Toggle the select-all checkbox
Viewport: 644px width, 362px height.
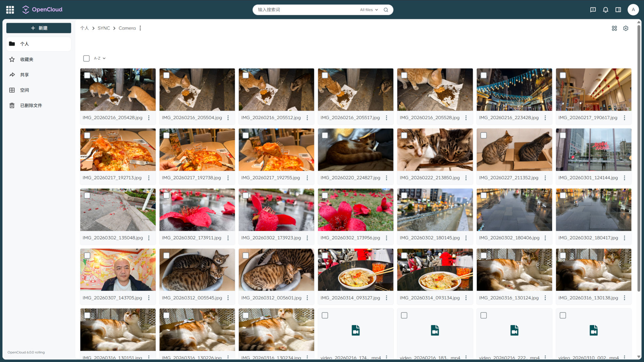coord(87,58)
